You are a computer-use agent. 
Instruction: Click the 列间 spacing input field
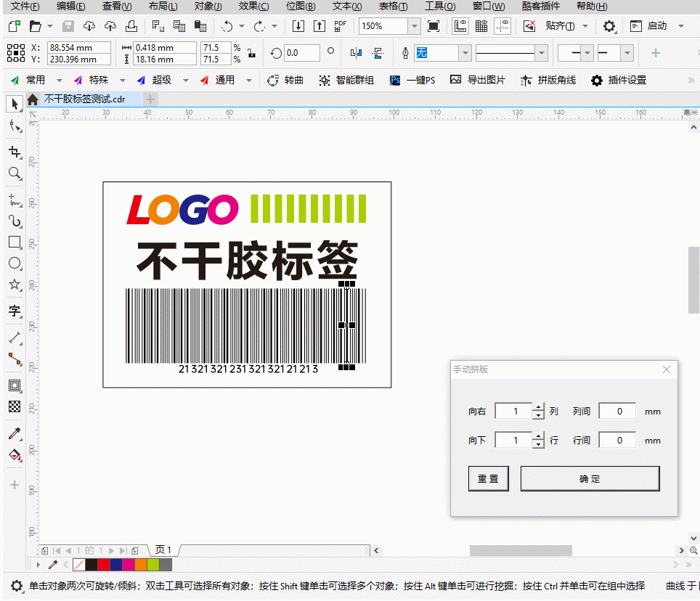[x=617, y=411]
